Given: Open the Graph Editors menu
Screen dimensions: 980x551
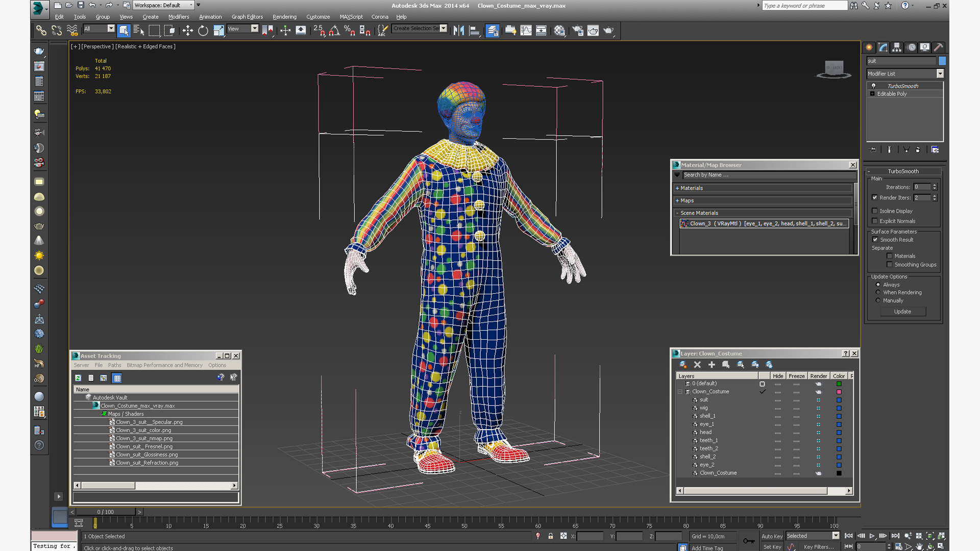Looking at the screenshot, I should pos(247,17).
